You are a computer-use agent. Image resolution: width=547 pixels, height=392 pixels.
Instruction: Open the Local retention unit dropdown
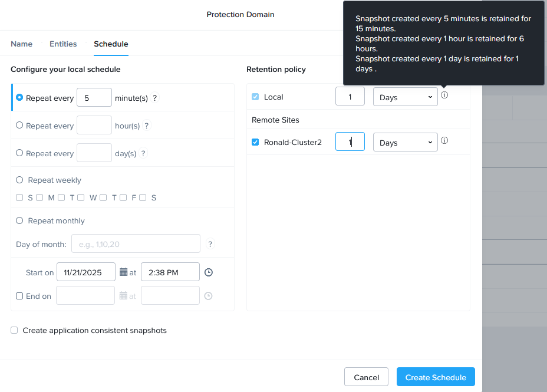[x=406, y=97]
